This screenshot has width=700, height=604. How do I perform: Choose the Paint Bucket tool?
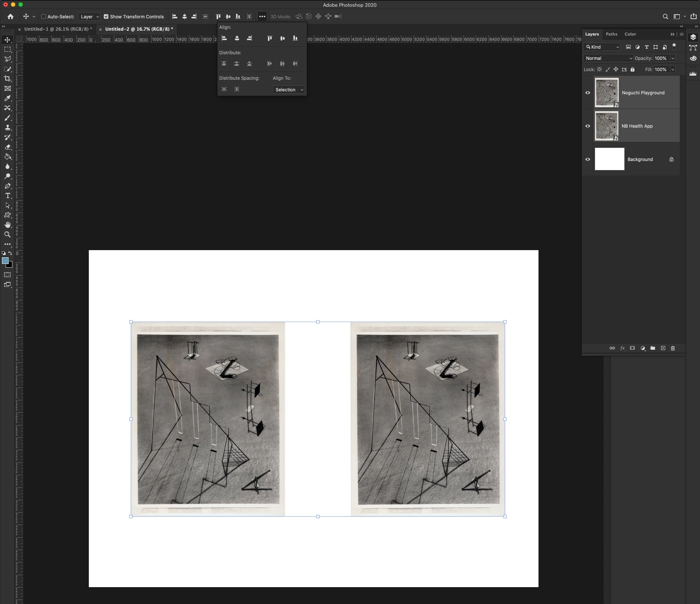[x=7, y=157]
